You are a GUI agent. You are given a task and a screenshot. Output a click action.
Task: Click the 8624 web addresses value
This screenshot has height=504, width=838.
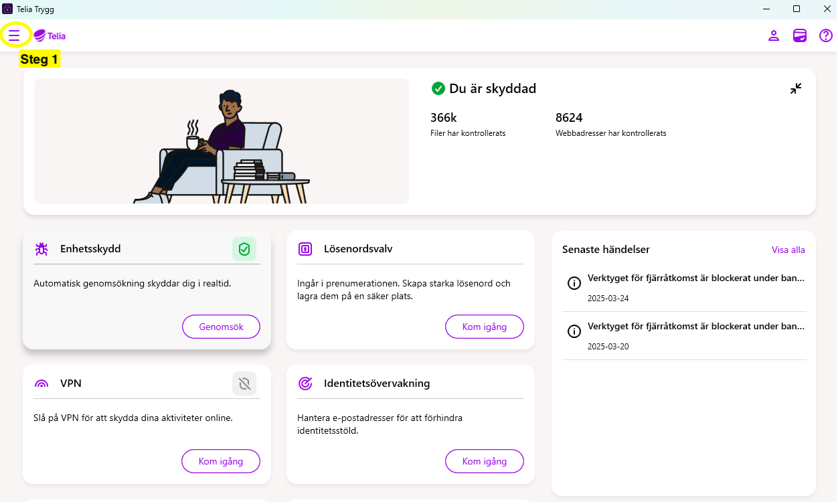pos(569,118)
